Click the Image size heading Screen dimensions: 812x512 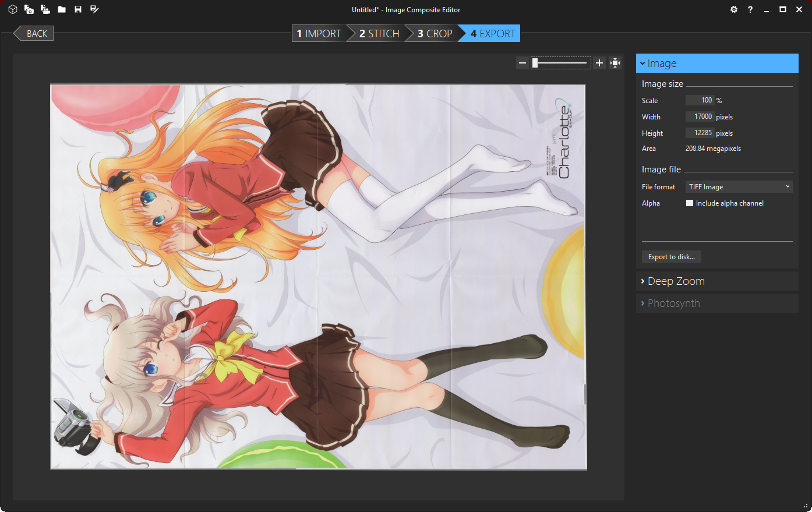pyautogui.click(x=662, y=84)
